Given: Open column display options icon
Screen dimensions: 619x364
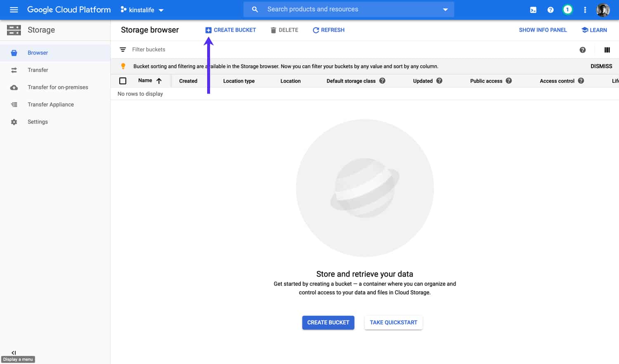Looking at the screenshot, I should pyautogui.click(x=607, y=49).
